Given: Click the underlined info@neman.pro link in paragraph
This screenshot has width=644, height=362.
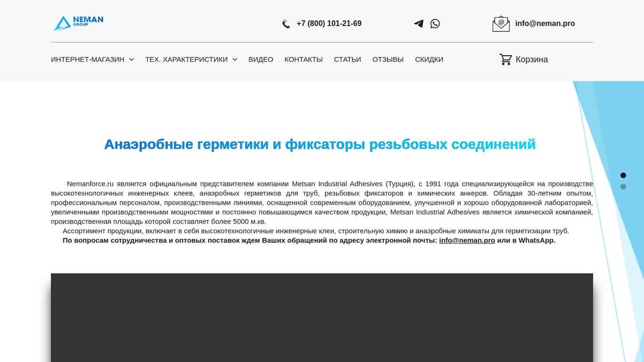Looking at the screenshot, I should [x=467, y=241].
